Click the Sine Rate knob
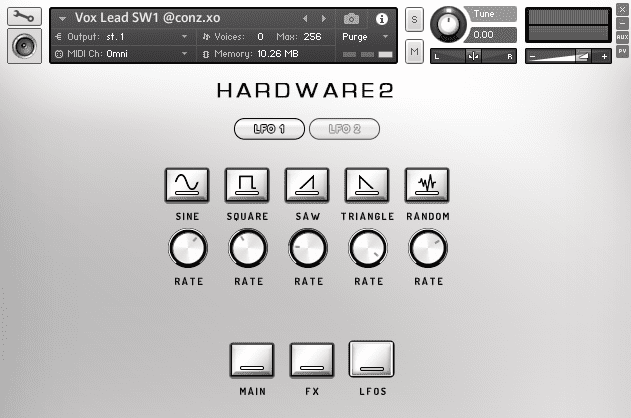Viewport: 631px width, 418px height. click(188, 248)
